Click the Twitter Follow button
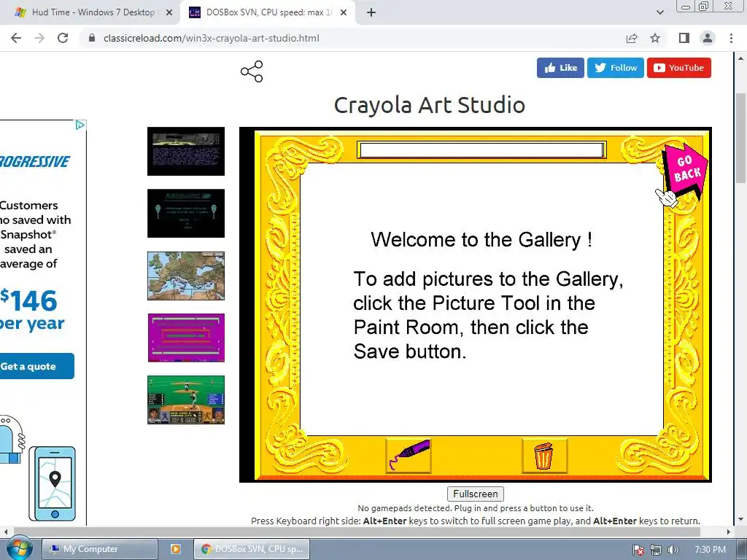Image resolution: width=747 pixels, height=560 pixels. click(616, 68)
